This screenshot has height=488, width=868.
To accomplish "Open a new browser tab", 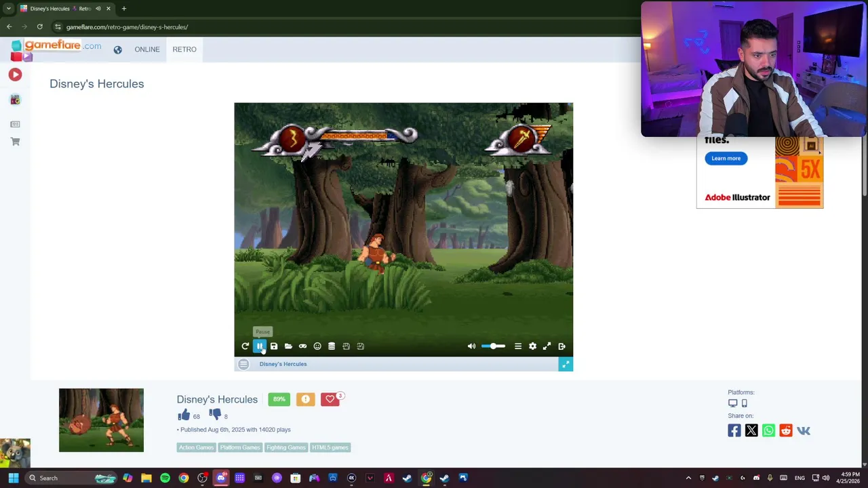I will (x=124, y=9).
